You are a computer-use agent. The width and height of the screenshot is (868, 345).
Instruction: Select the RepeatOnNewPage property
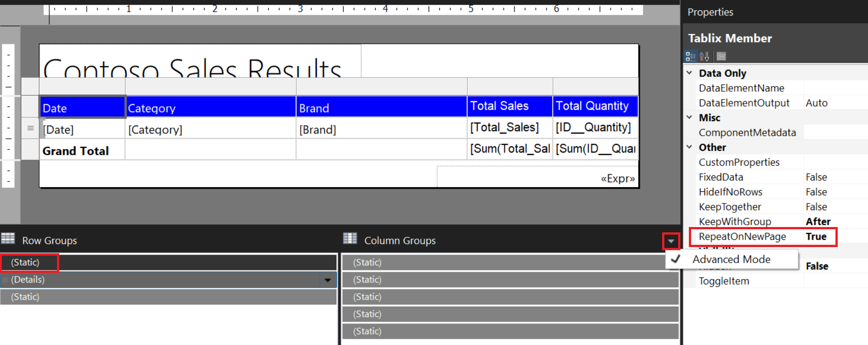742,236
